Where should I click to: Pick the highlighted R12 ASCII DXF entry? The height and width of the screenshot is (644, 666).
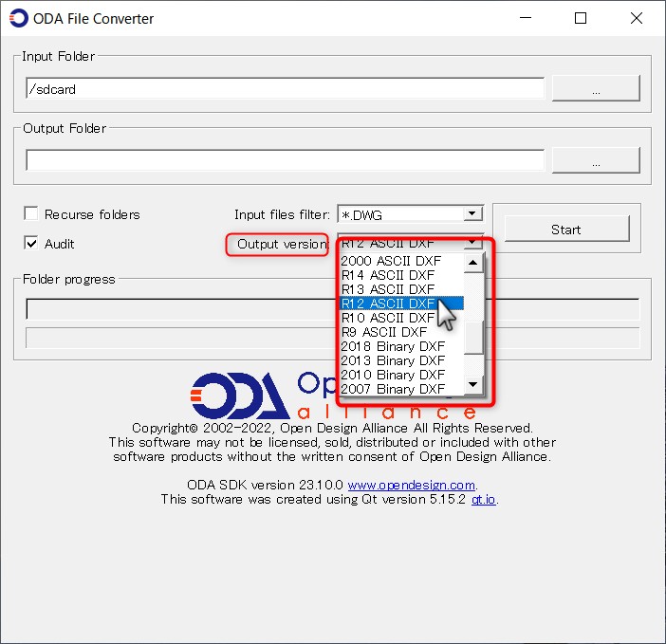pos(401,304)
